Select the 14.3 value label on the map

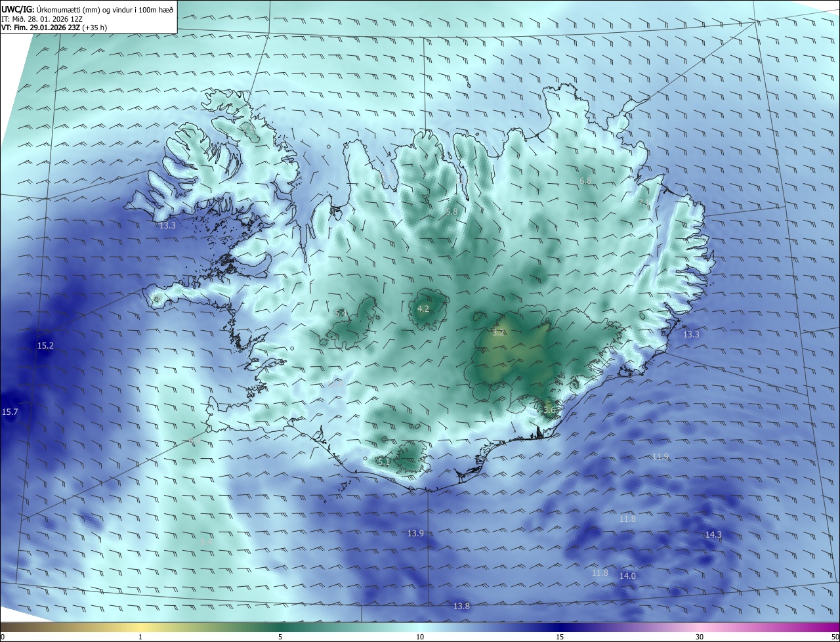(713, 534)
